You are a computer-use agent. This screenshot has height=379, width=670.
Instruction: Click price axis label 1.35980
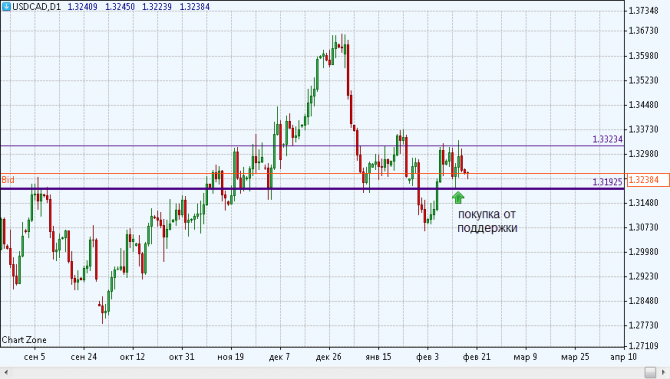point(644,56)
